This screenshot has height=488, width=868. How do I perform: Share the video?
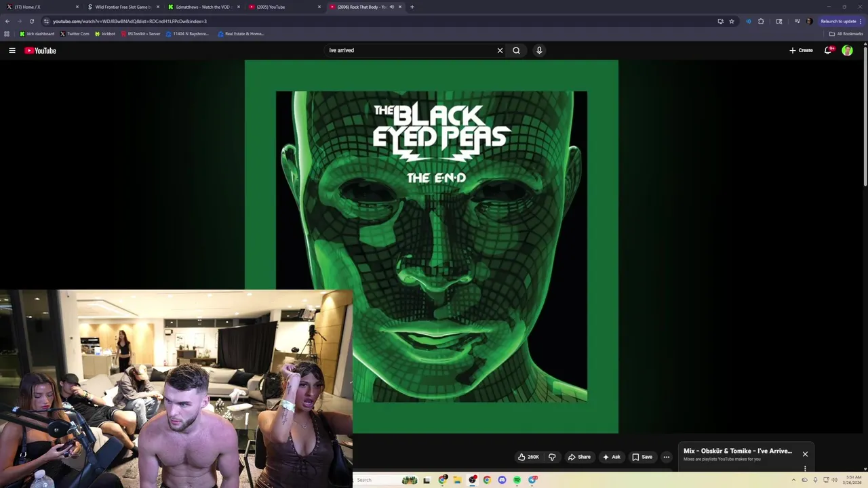tap(579, 457)
